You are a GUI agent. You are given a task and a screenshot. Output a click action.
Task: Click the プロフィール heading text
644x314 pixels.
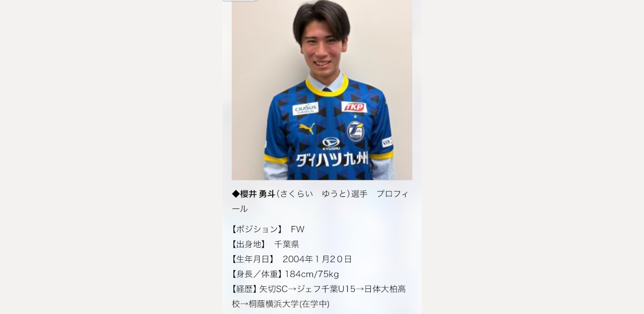tap(320, 201)
